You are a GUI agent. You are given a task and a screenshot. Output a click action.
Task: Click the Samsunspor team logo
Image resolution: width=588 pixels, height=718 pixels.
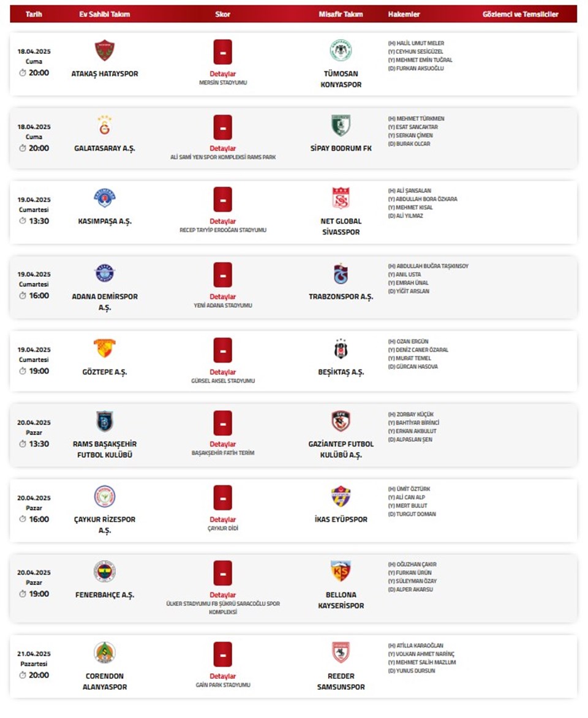click(x=341, y=652)
